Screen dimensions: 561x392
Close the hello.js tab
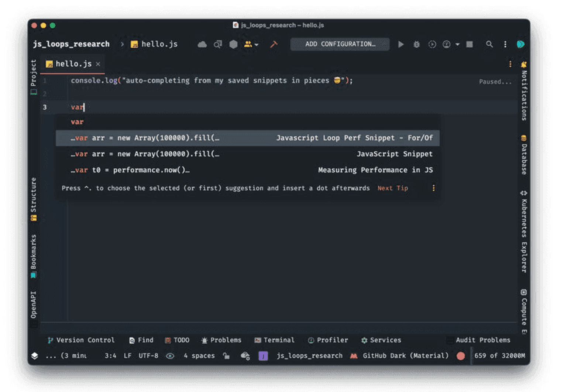pyautogui.click(x=98, y=64)
